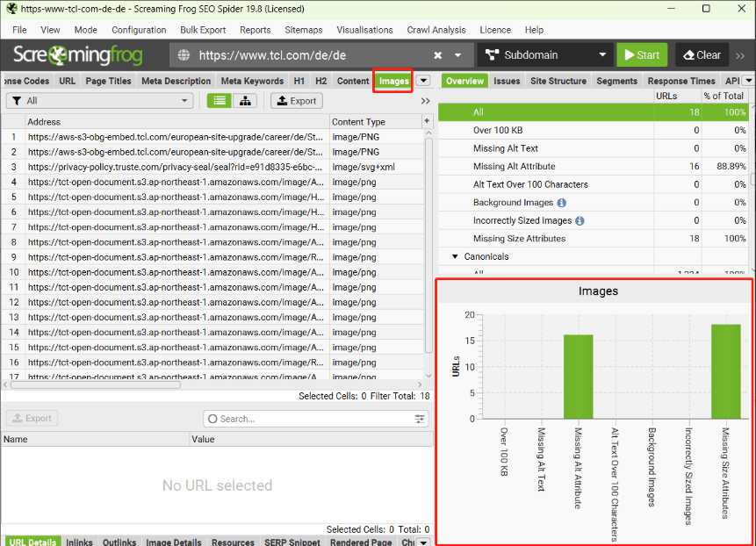Click the globe icon in URL bar
This screenshot has width=756, height=546.
point(184,55)
